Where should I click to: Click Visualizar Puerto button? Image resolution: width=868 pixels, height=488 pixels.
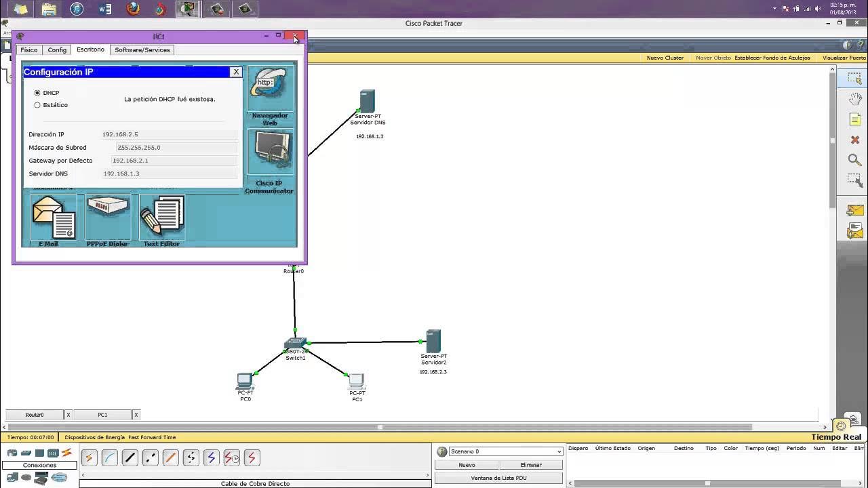coord(844,58)
